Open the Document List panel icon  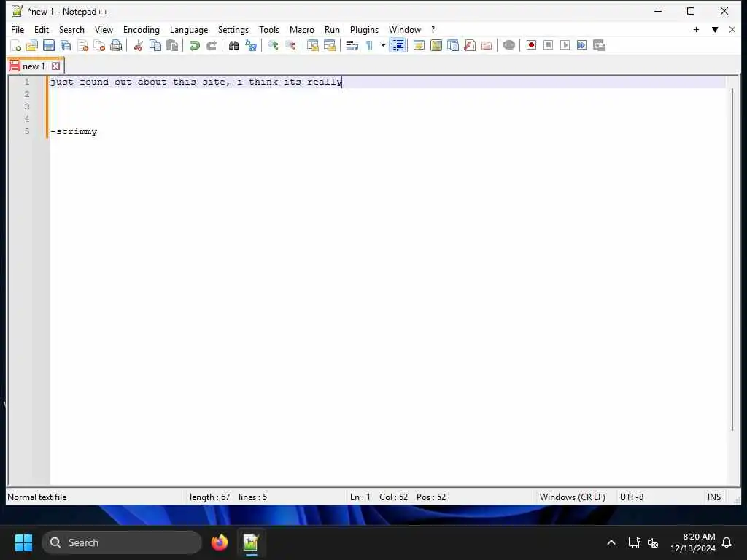[453, 46]
